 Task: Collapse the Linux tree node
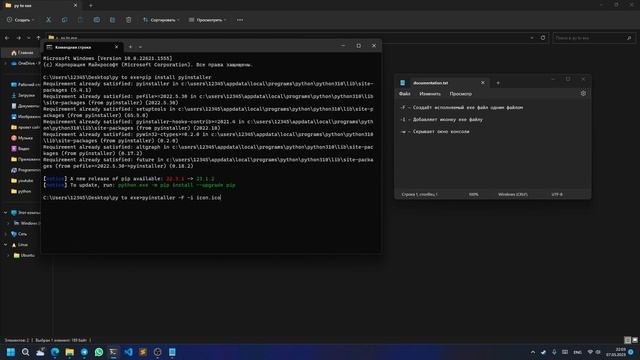(x=6, y=245)
